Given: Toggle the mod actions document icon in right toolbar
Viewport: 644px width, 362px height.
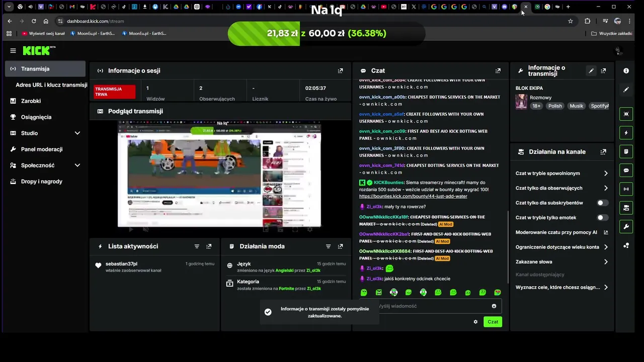Looking at the screenshot, I should (x=626, y=151).
